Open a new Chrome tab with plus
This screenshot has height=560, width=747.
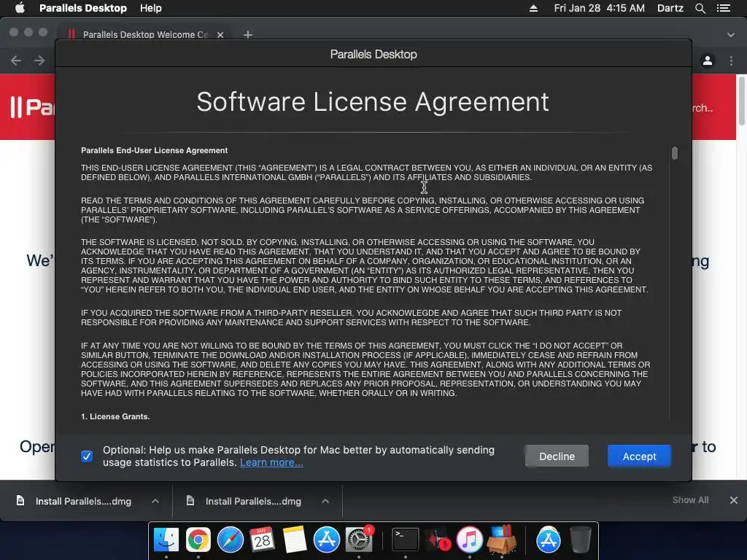[x=248, y=34]
